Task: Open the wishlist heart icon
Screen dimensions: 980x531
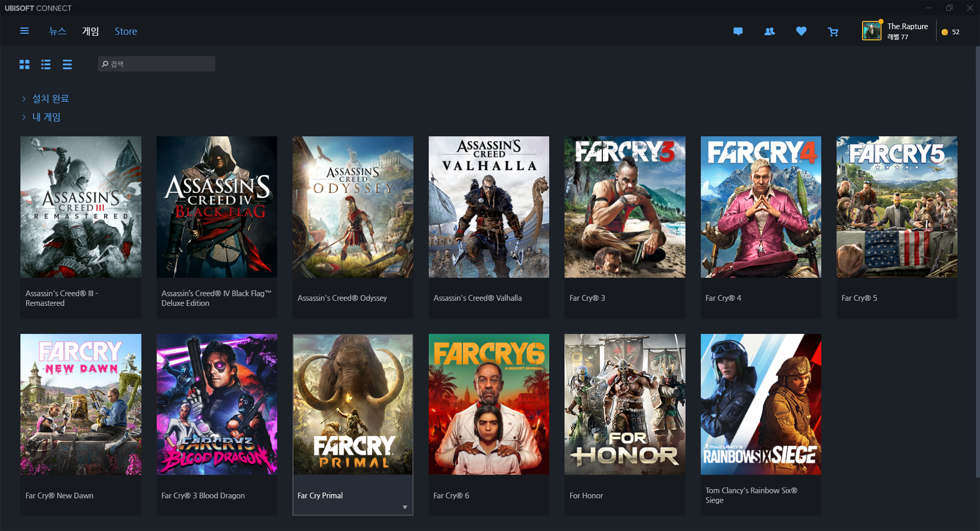Action: pyautogui.click(x=801, y=32)
